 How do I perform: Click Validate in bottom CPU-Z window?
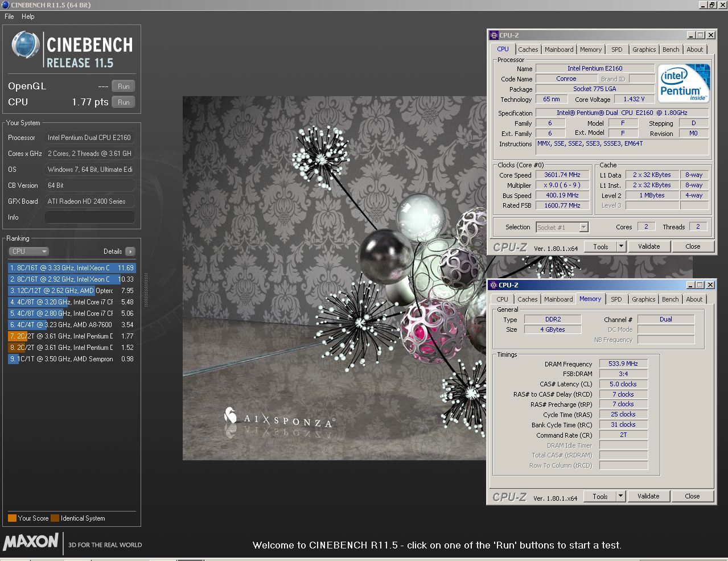click(x=648, y=497)
